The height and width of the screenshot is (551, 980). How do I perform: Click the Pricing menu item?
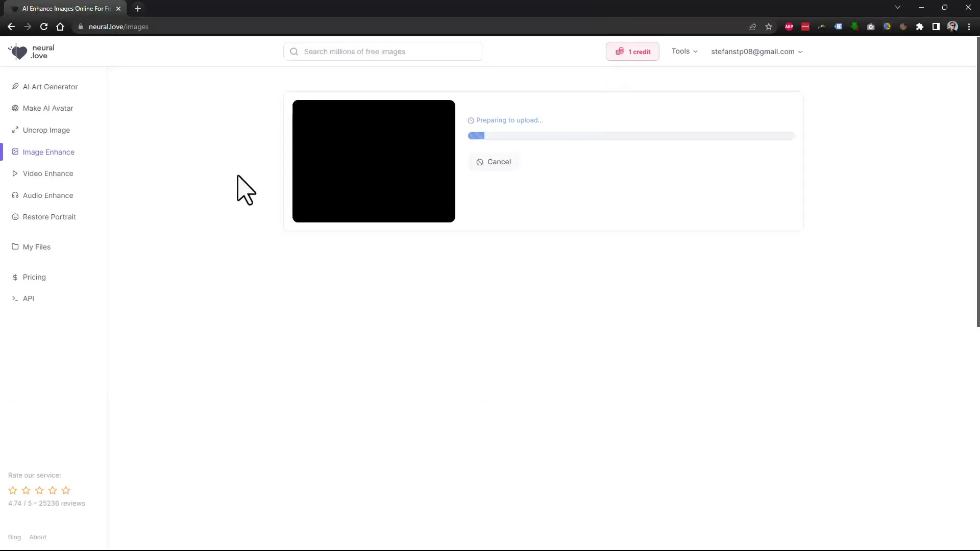pos(34,277)
